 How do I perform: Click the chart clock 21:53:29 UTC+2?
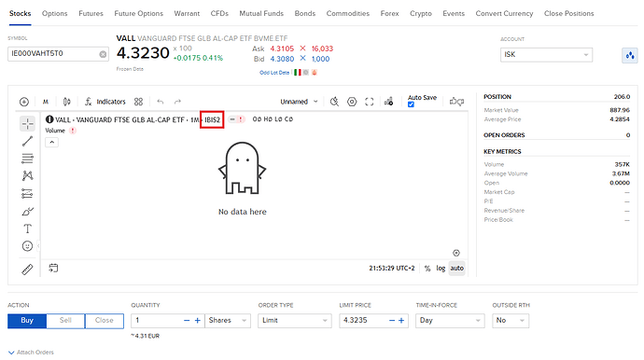click(x=392, y=268)
